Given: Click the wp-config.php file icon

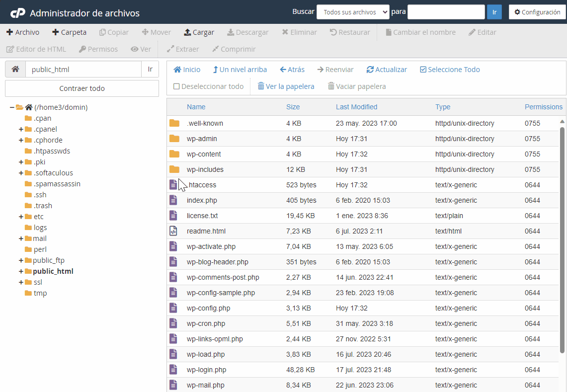Looking at the screenshot, I should [173, 308].
